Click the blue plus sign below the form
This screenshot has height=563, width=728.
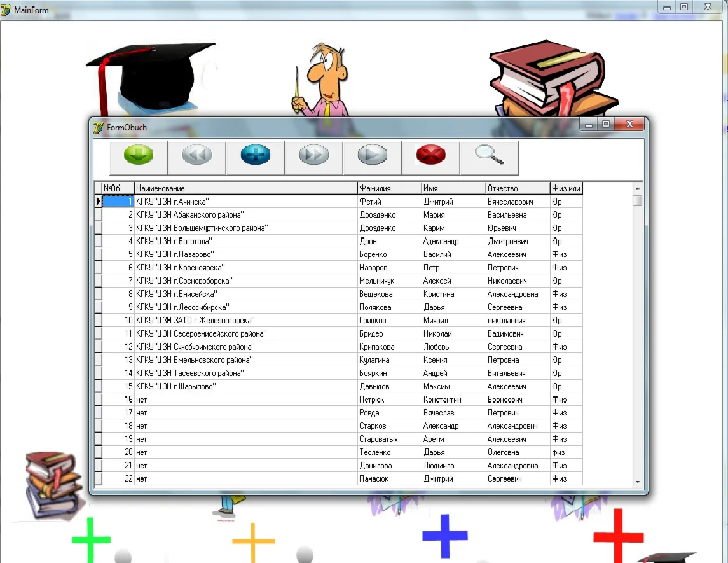(445, 536)
